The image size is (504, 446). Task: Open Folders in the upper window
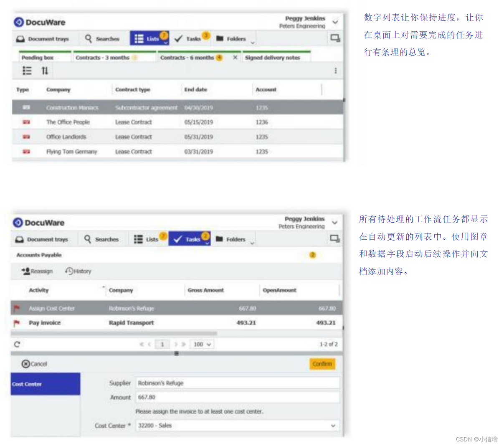[231, 38]
